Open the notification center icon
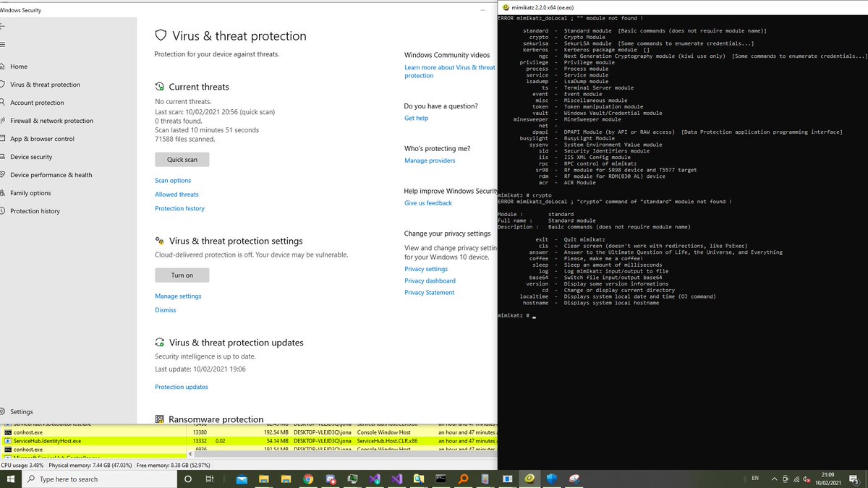 [x=855, y=479]
